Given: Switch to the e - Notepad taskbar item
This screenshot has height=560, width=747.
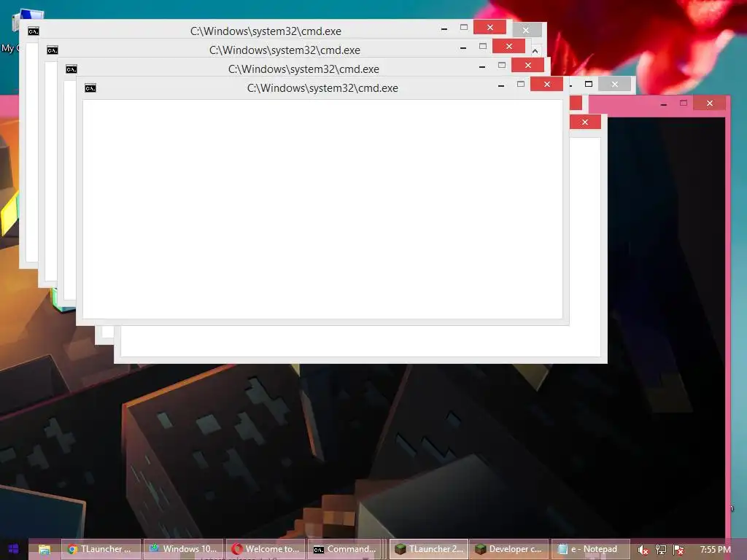Looking at the screenshot, I should click(x=590, y=549).
